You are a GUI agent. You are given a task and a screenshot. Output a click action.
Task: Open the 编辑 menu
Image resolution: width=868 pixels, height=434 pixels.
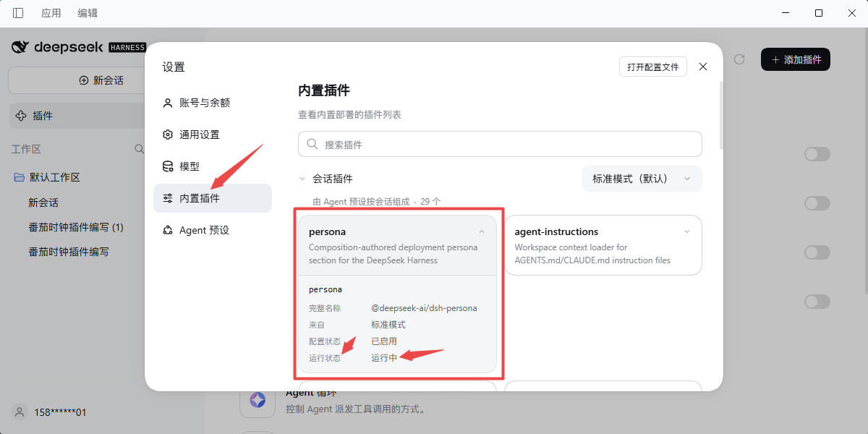[x=88, y=13]
